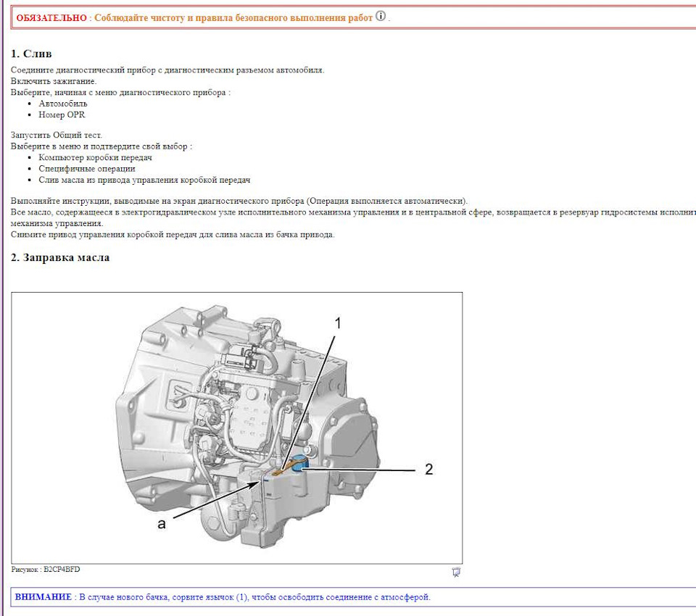Select callout number 2 on the gearbox diagram
696x616 pixels.
(x=429, y=470)
